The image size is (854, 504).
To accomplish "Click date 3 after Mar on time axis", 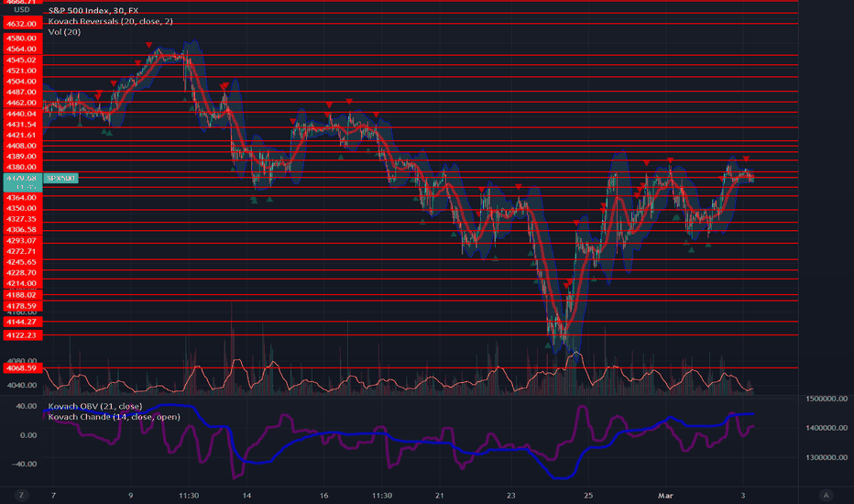I will (743, 495).
